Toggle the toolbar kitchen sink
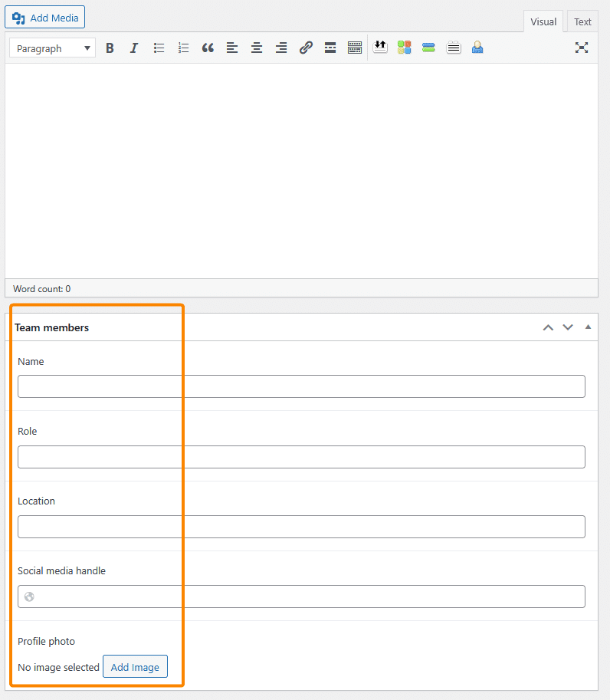Viewport: 610px width, 700px height. [x=355, y=48]
